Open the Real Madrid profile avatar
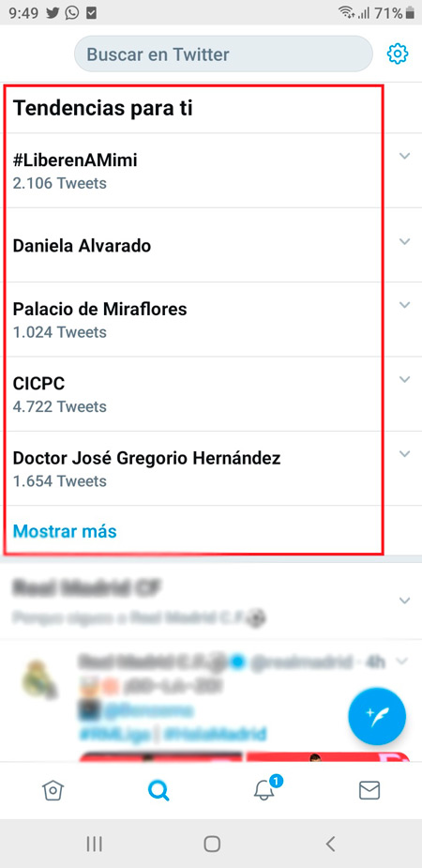This screenshot has width=422, height=868. coord(40,678)
